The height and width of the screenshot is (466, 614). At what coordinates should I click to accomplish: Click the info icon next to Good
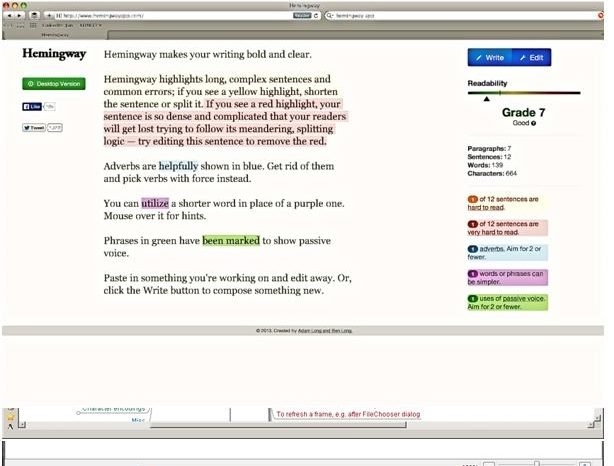coord(533,123)
